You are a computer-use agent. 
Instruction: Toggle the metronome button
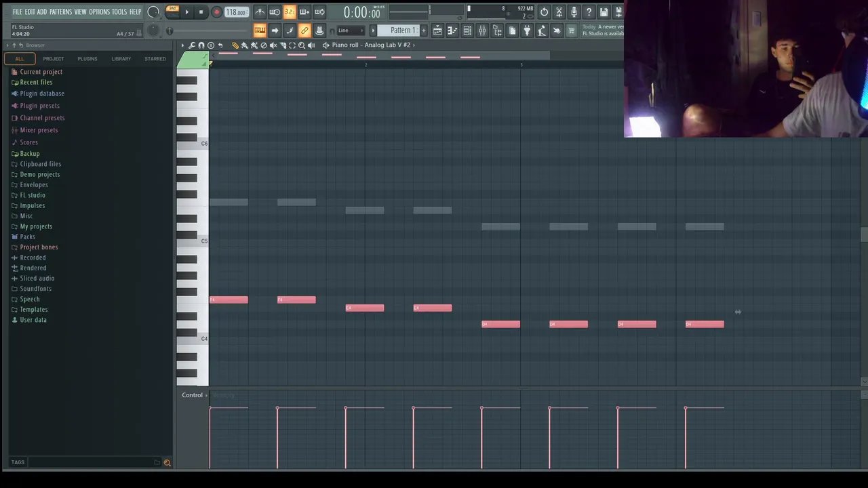point(260,12)
